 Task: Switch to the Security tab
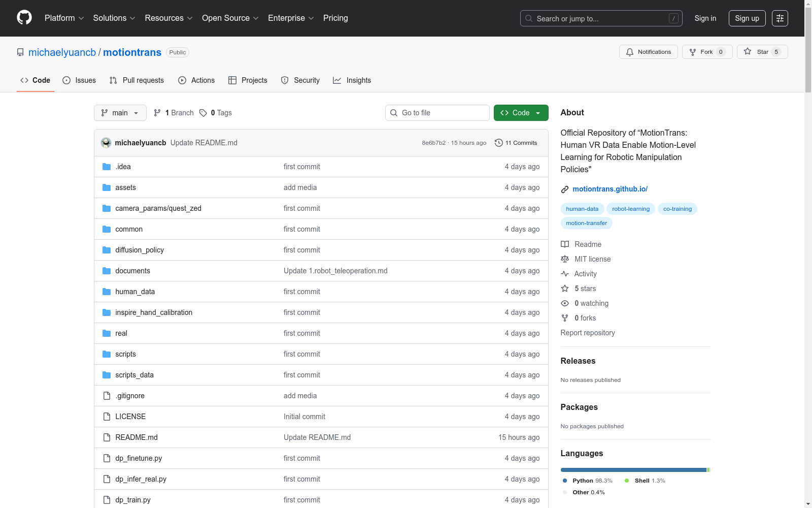(x=300, y=80)
